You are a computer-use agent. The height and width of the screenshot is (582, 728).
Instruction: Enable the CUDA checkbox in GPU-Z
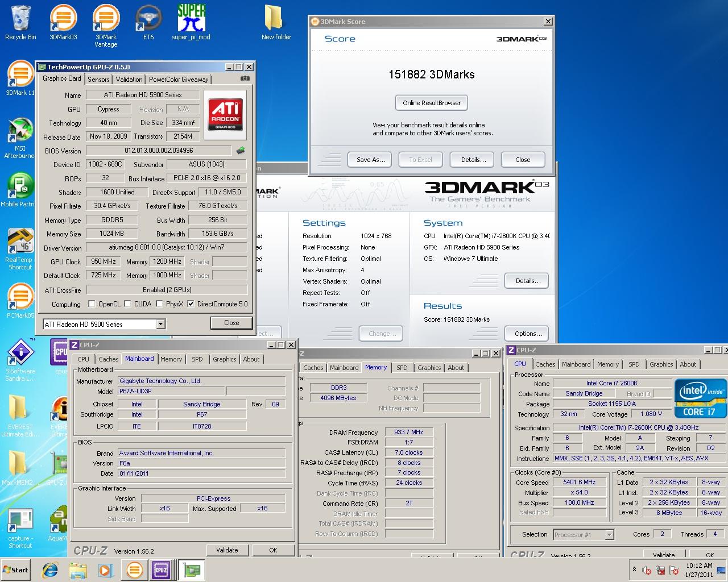127,304
